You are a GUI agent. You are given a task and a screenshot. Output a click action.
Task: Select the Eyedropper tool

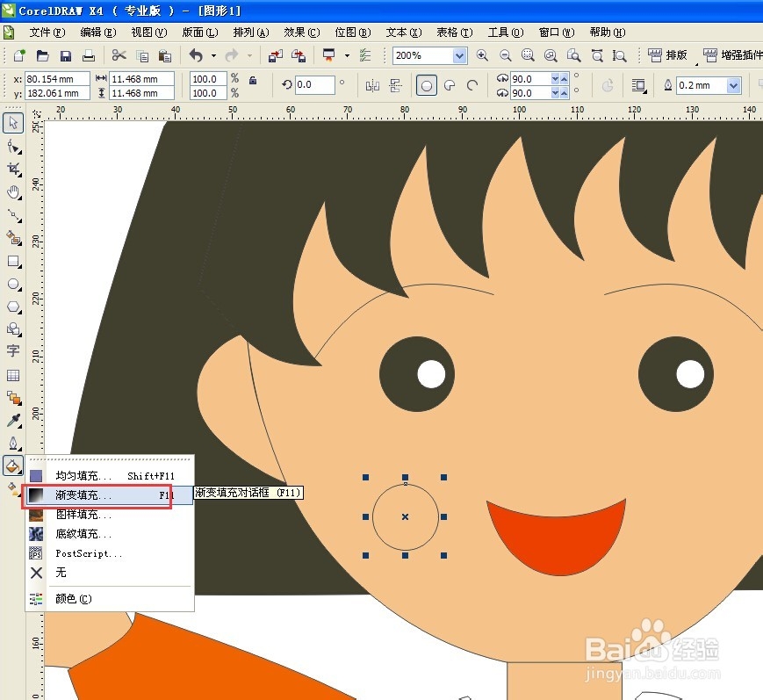tap(14, 421)
